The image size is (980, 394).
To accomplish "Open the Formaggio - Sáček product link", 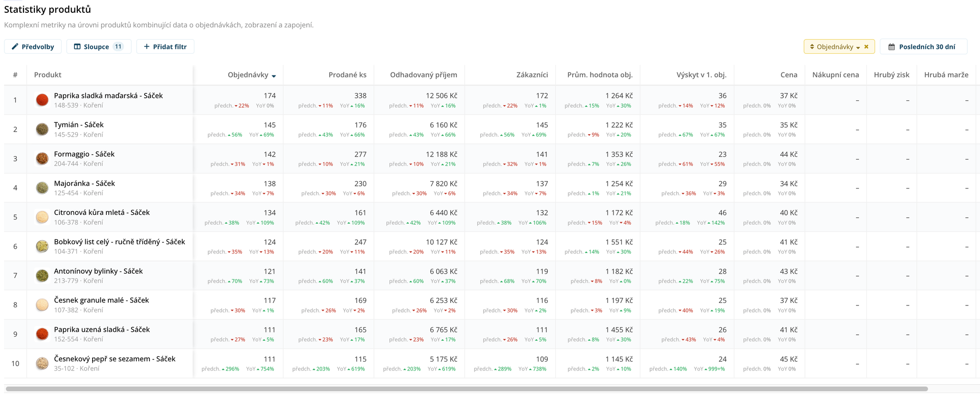I will pyautogui.click(x=84, y=154).
